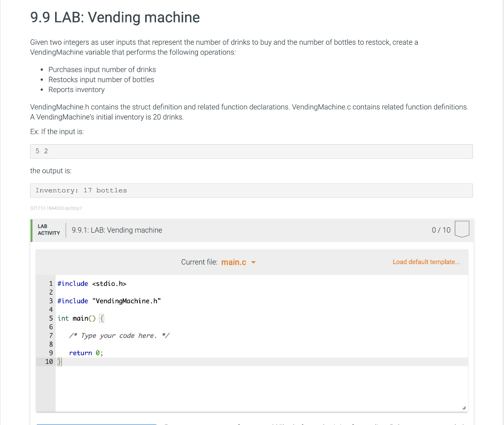Screen dimensions: 504x425
Task: Click the highlighted closing brace on line 10
Action: pos(59,361)
